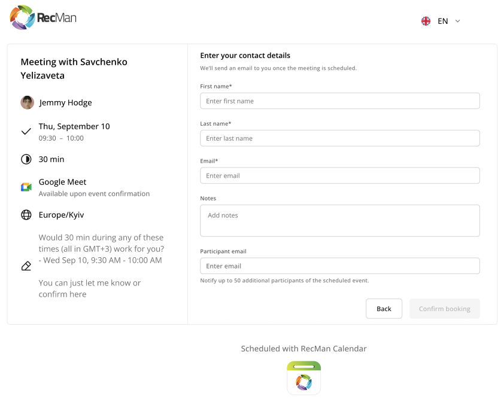The height and width of the screenshot is (420, 504).
Task: Click the Scheduled with RecMan Calendar text
Action: 303,348
